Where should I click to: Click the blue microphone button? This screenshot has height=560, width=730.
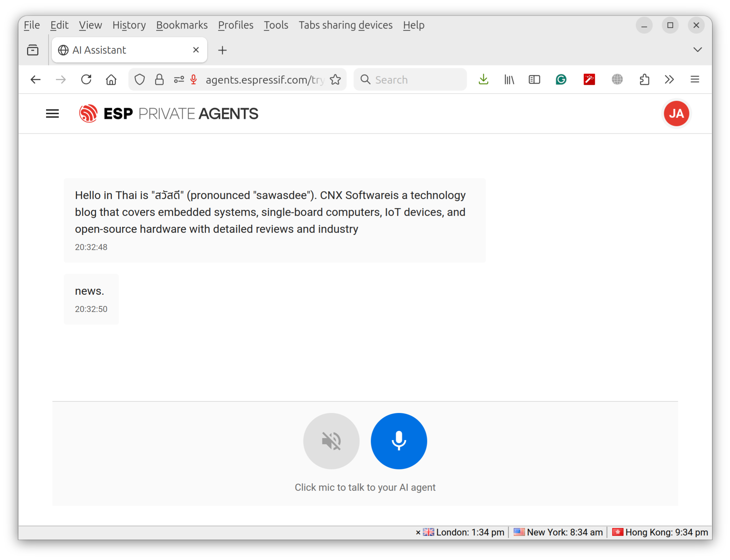pos(398,441)
